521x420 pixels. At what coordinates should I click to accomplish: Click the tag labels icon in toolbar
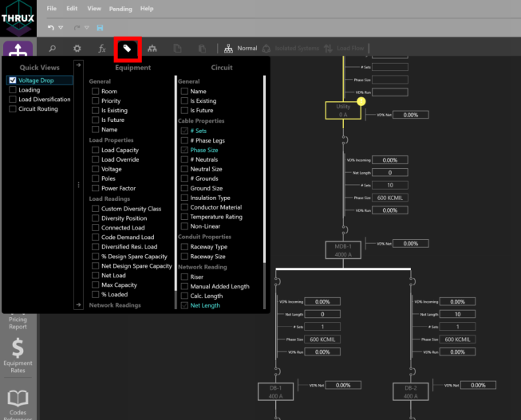[x=127, y=48]
